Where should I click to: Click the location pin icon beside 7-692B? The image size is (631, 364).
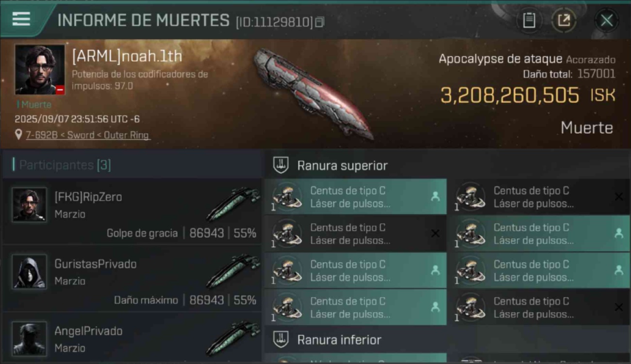(18, 134)
